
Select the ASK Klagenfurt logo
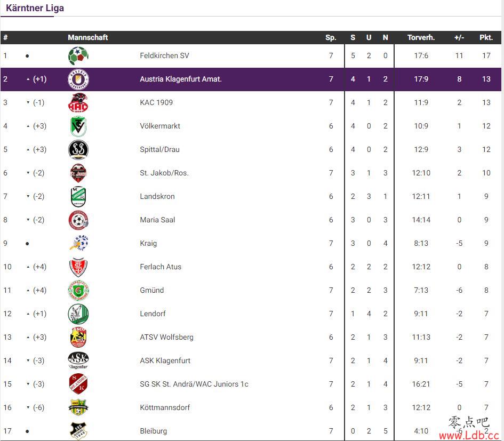pos(78,360)
